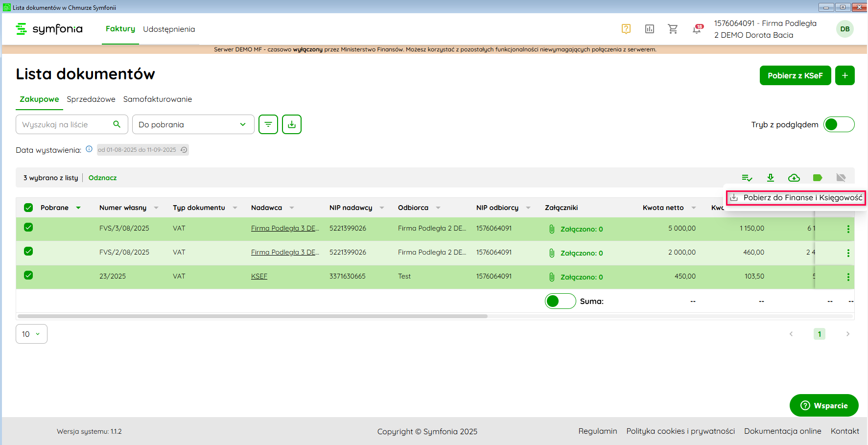The width and height of the screenshot is (868, 445).
Task: Open the shopping cart icon
Action: pos(673,29)
